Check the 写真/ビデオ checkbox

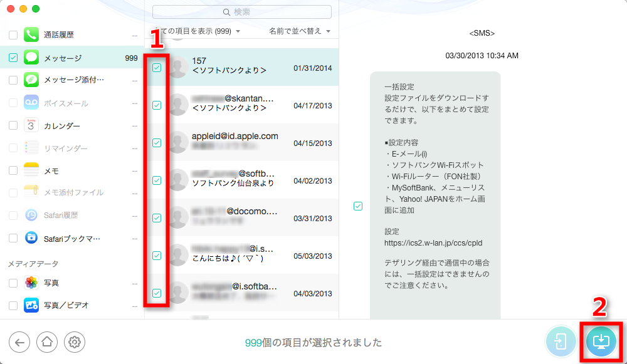(13, 306)
